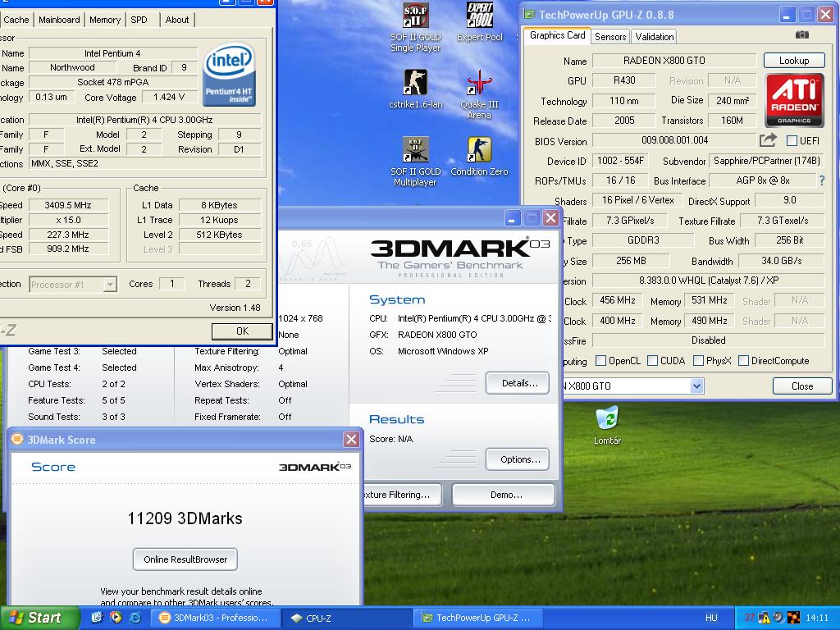Click the orange-black tray icon by the clock
Viewport: 840px width, 630px height.
click(793, 618)
